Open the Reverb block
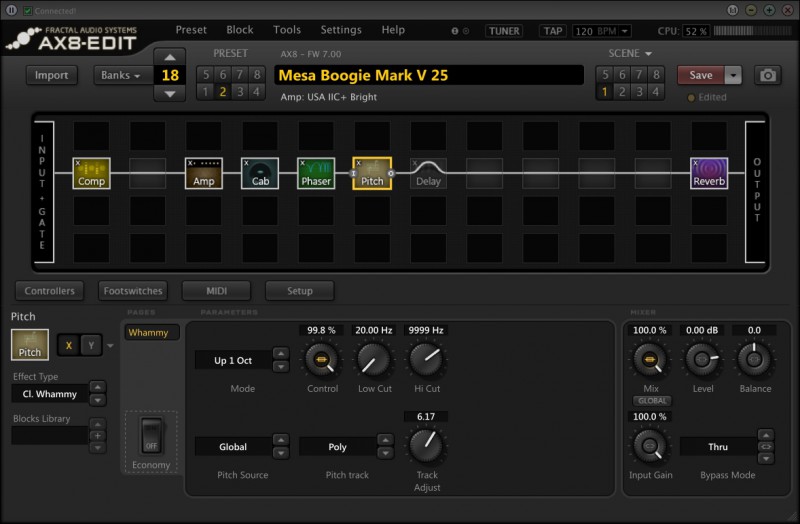The width and height of the screenshot is (800, 524). (x=709, y=173)
